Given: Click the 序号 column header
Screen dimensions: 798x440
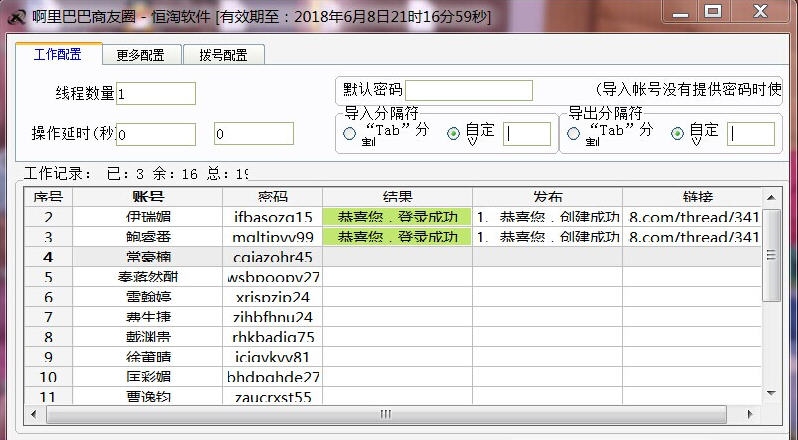Looking at the screenshot, I should pos(48,197).
